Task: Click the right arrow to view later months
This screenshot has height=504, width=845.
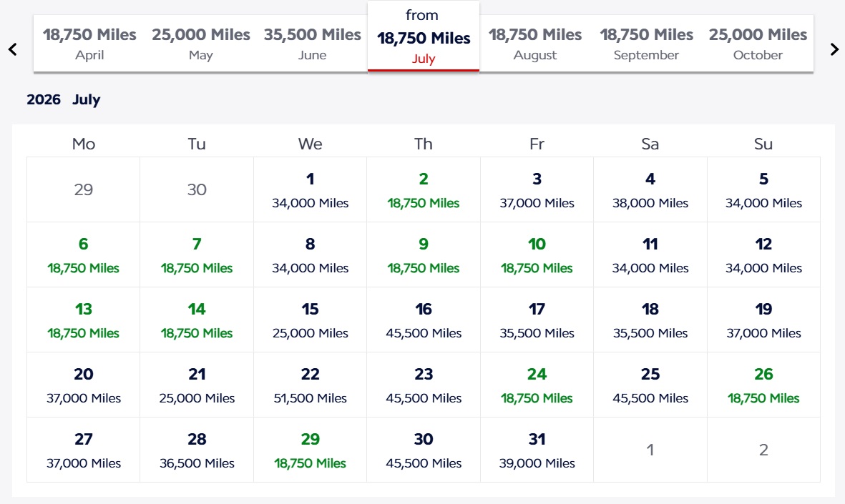Action: [834, 49]
